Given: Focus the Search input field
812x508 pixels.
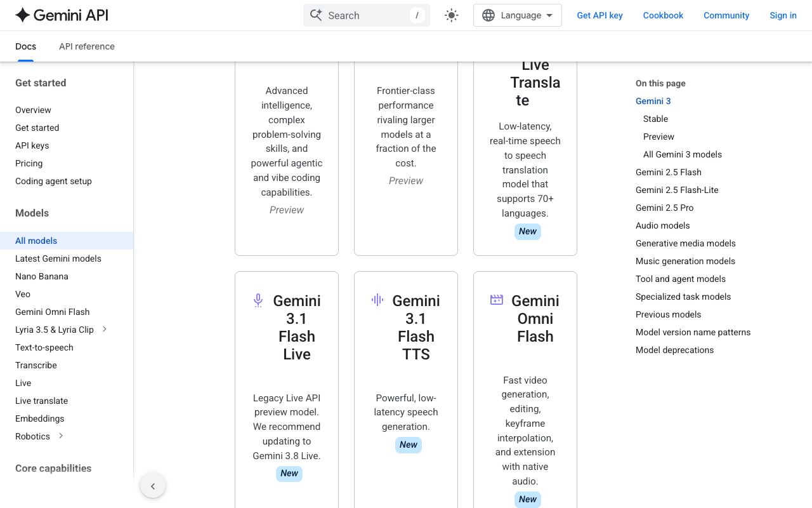Looking at the screenshot, I should 367,15.
